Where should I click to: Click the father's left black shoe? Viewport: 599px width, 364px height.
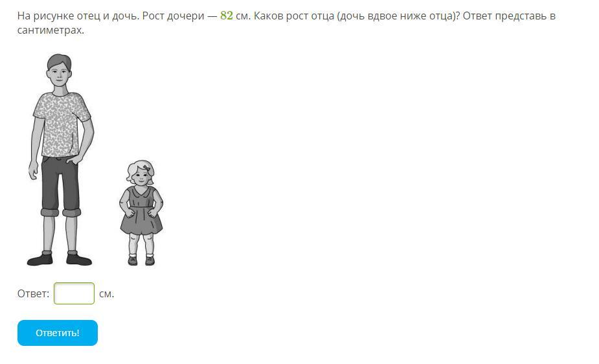pos(40,259)
